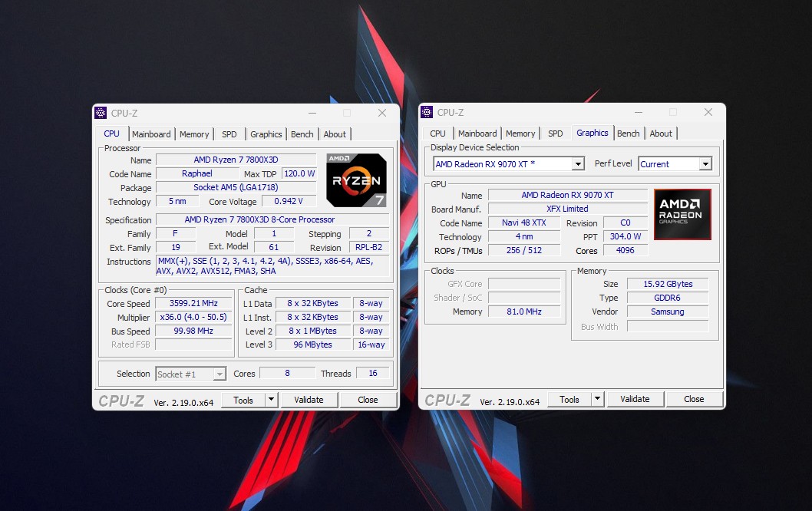Image resolution: width=812 pixels, height=511 pixels.
Task: Click the Revision value RPL-B2
Action: pos(368,248)
